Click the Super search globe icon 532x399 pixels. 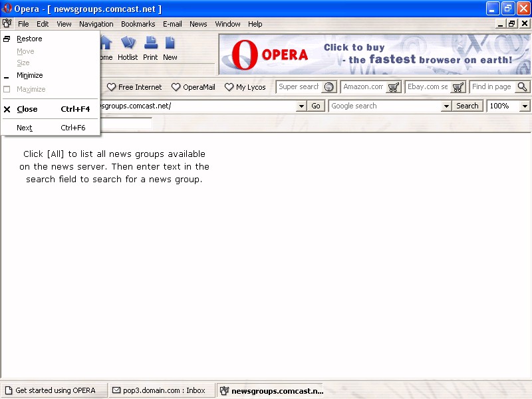click(x=329, y=87)
